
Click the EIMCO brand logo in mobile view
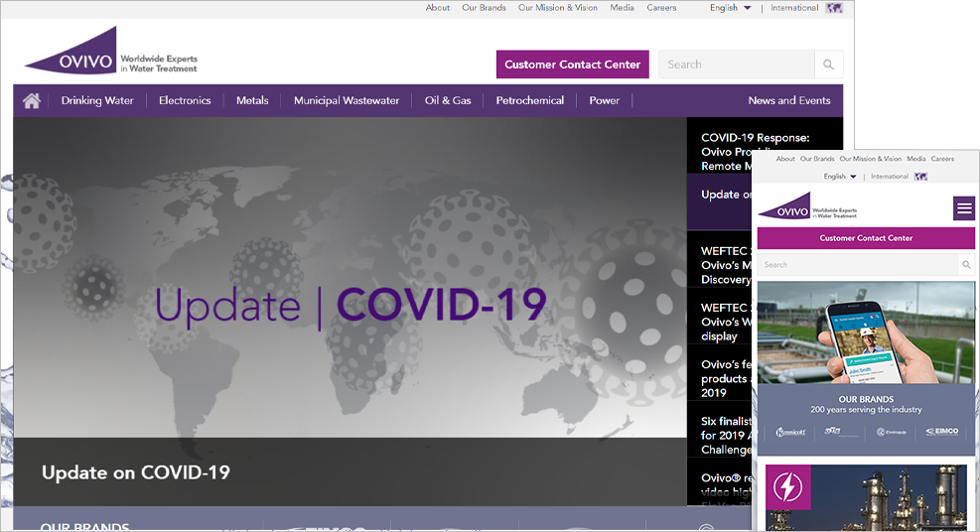pyautogui.click(x=942, y=432)
